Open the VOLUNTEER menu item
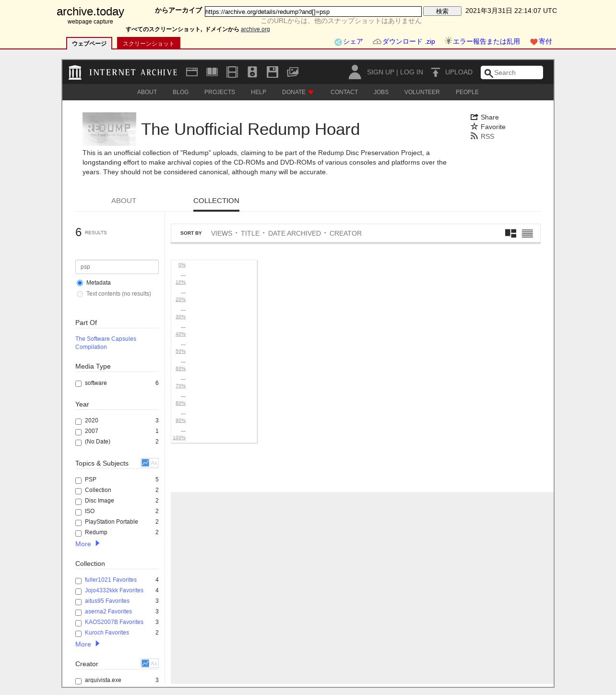 (x=422, y=92)
